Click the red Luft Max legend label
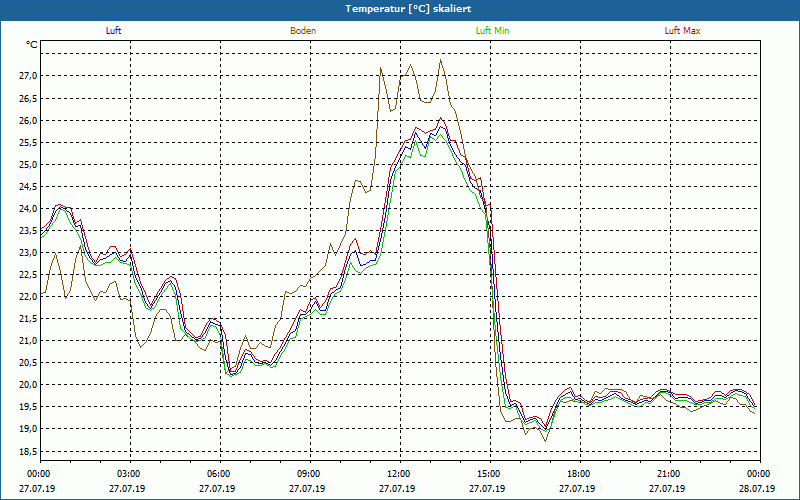Viewport: 800px width, 500px height. click(682, 31)
